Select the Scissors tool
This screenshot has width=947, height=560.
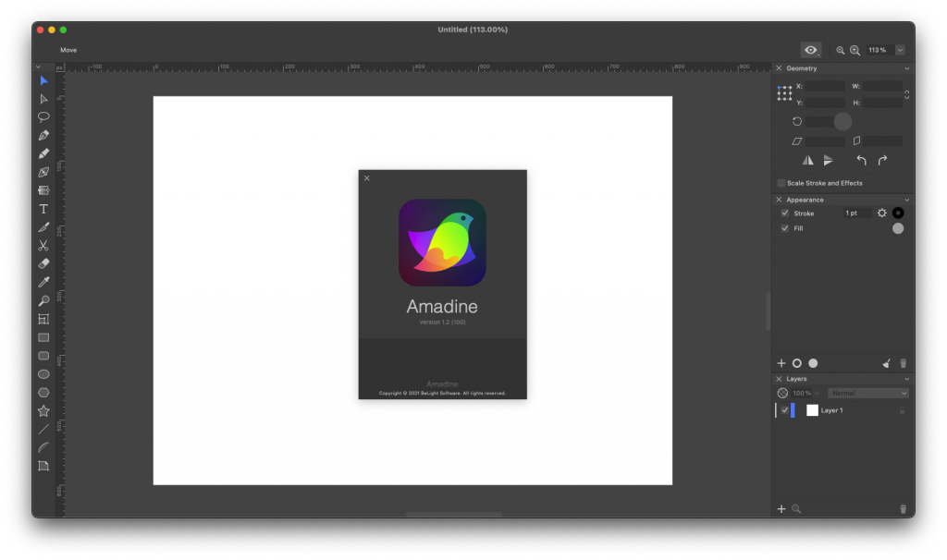tap(43, 246)
